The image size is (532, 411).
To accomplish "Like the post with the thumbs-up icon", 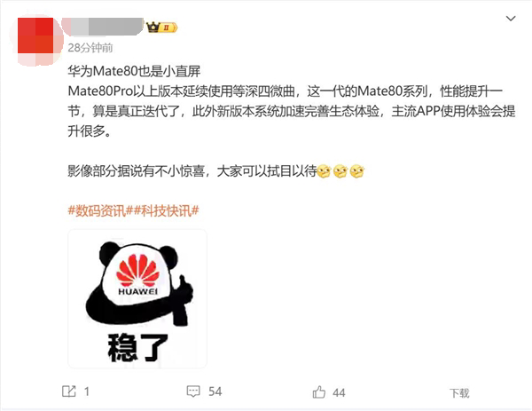I will 318,392.
